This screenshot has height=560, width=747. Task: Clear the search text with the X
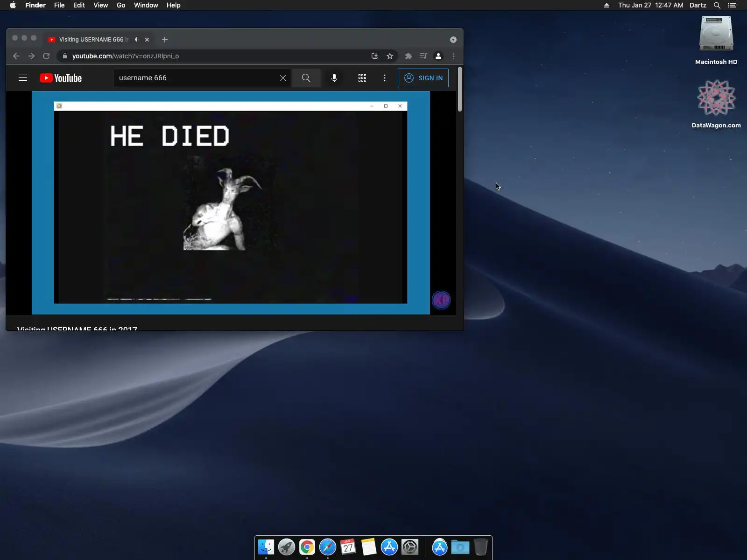pos(283,78)
